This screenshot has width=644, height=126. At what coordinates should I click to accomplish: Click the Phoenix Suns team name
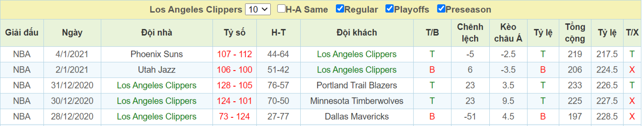click(157, 54)
